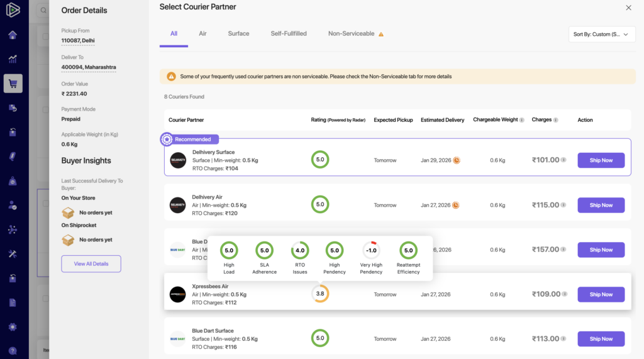The image size is (644, 359).
Task: Click the Orders cart icon in sidebar
Action: click(x=13, y=83)
